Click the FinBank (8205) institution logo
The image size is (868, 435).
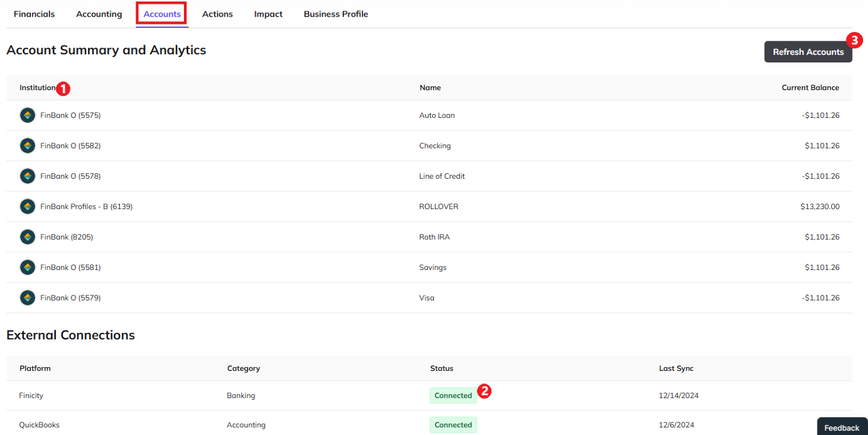28,237
